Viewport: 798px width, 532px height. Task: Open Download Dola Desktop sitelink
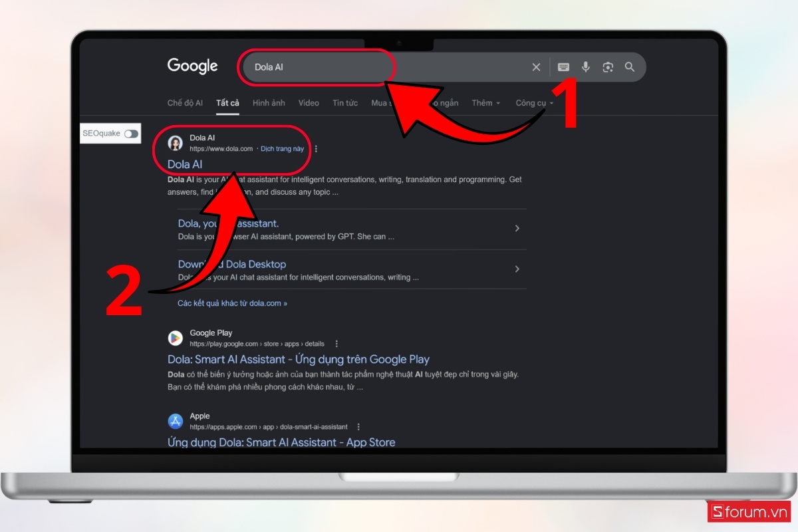pos(231,265)
